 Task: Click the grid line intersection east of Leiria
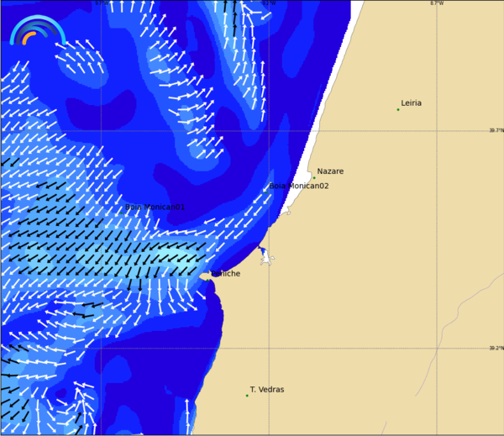click(436, 130)
